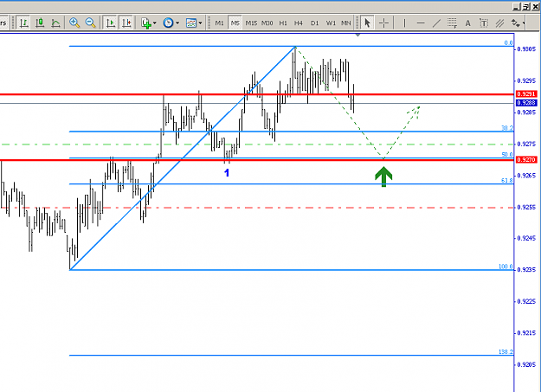The width and height of the screenshot is (541, 392).
Task: Expand the periods dropdown arrow
Action: (177, 23)
